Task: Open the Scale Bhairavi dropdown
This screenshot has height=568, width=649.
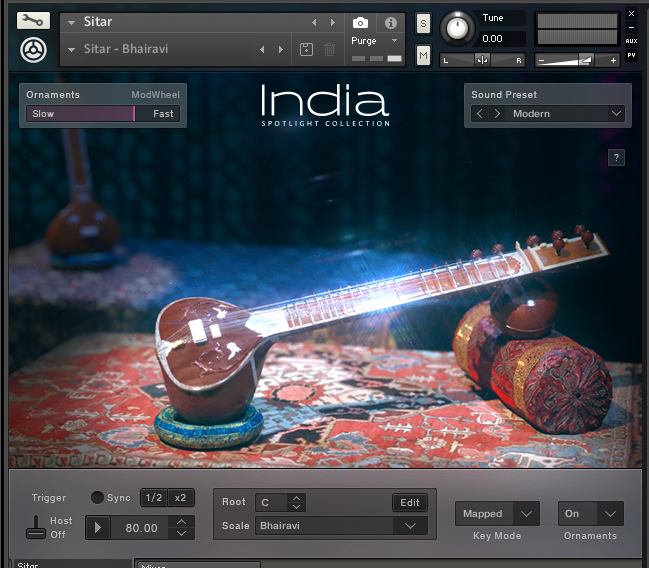Action: click(x=410, y=526)
